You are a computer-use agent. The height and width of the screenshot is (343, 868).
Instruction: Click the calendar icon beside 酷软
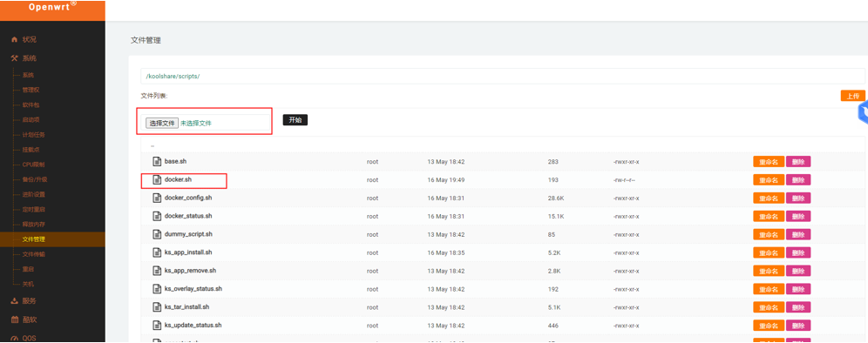15,319
